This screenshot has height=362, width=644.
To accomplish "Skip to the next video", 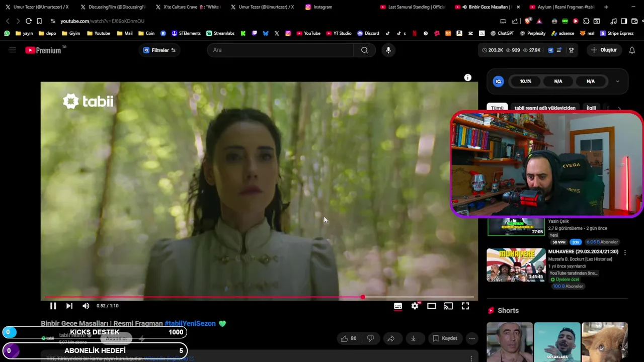I will (69, 306).
